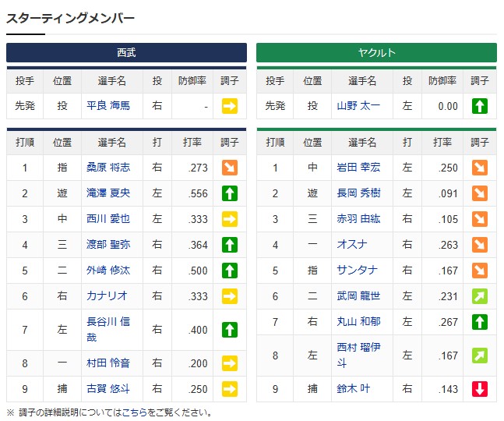Click the green up arrow for 滝澤 夏央
This screenshot has width=504, height=421.
(229, 193)
